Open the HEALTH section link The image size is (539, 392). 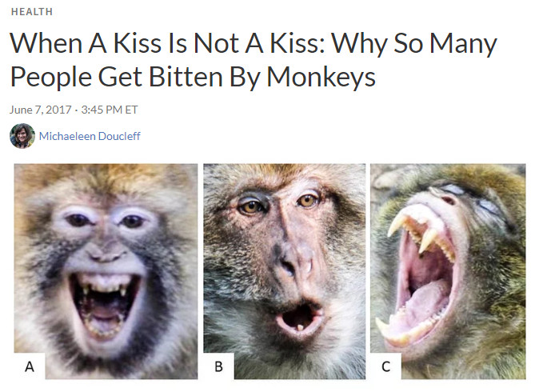click(x=32, y=12)
